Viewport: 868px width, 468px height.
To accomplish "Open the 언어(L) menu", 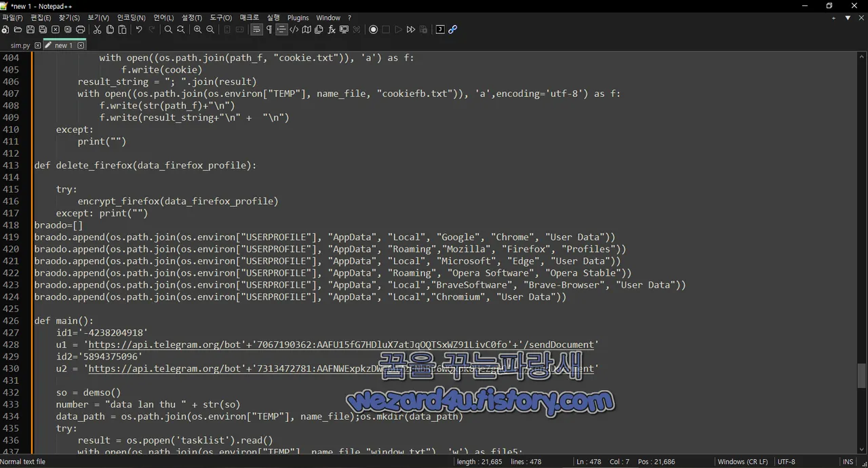I will point(163,18).
